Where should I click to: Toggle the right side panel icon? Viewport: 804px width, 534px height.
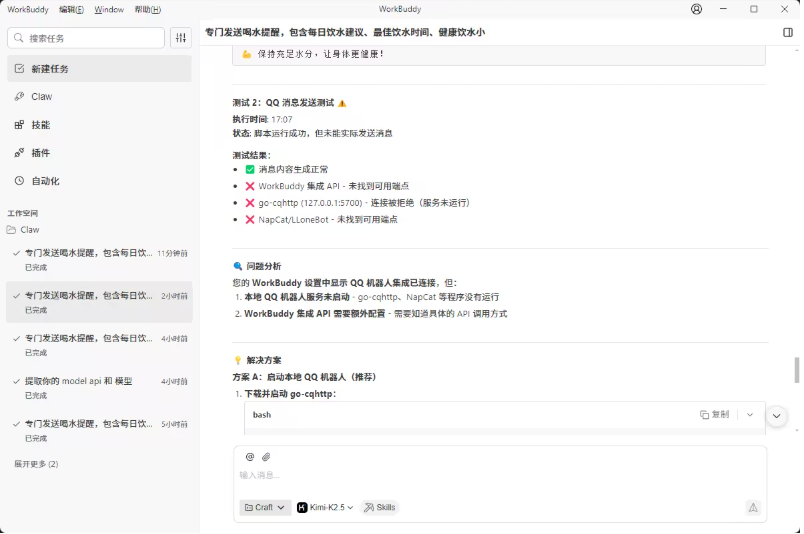pyautogui.click(x=788, y=32)
